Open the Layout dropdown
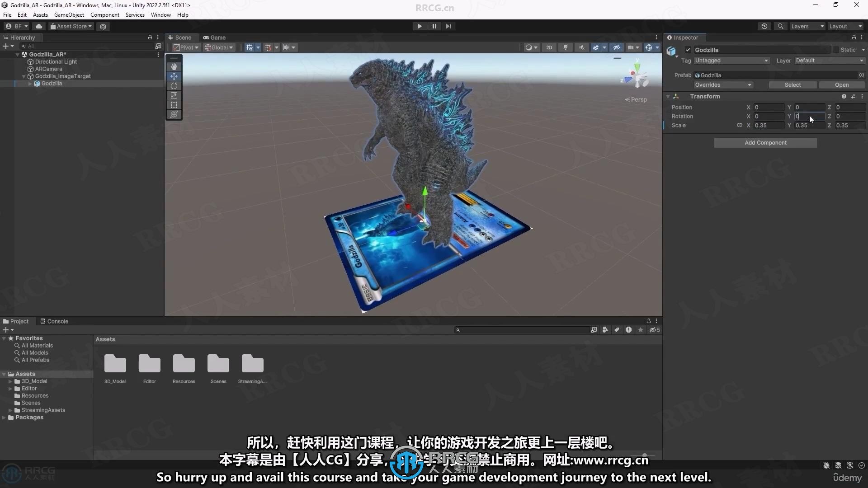The height and width of the screenshot is (488, 868). 845,26
